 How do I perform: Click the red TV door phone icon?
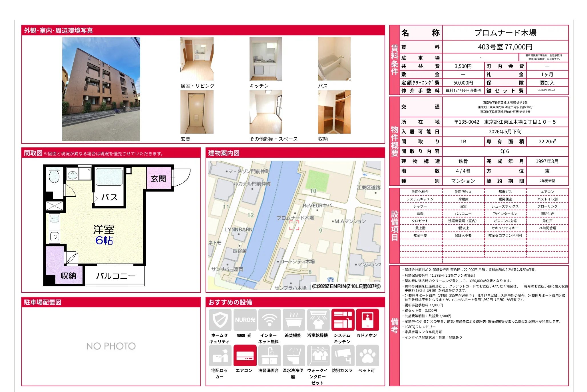point(367,320)
